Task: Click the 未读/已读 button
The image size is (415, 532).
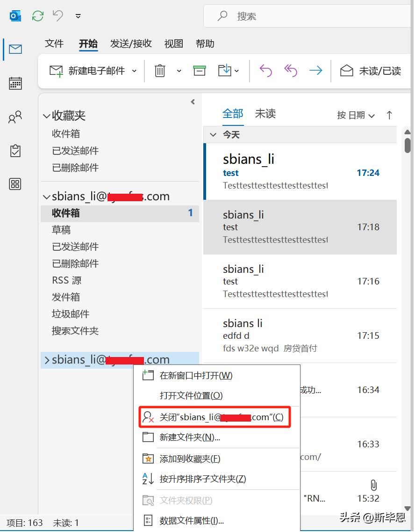Action: click(371, 71)
